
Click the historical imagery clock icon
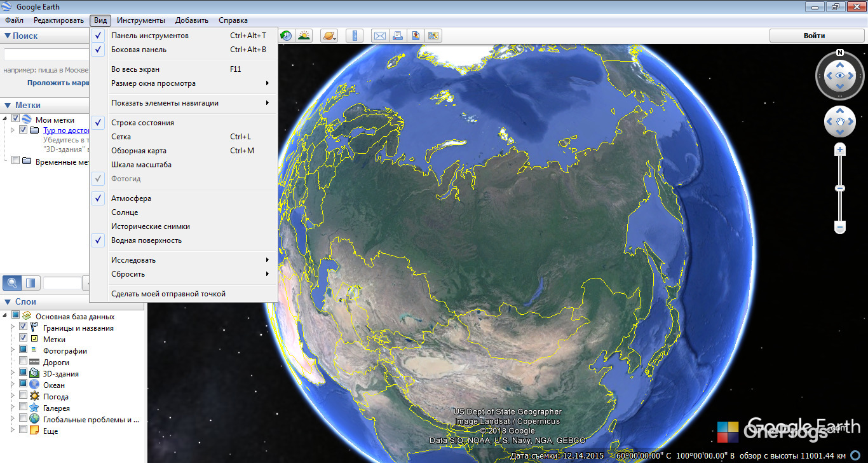pyautogui.click(x=286, y=36)
